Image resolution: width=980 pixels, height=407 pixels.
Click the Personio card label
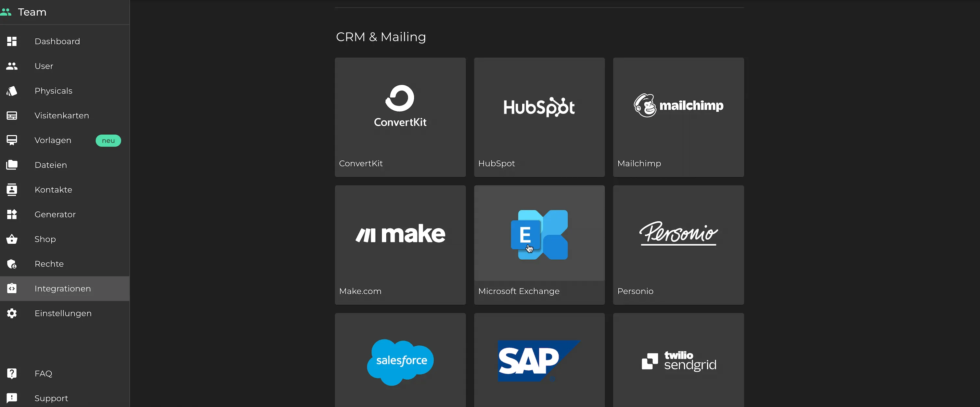635,291
